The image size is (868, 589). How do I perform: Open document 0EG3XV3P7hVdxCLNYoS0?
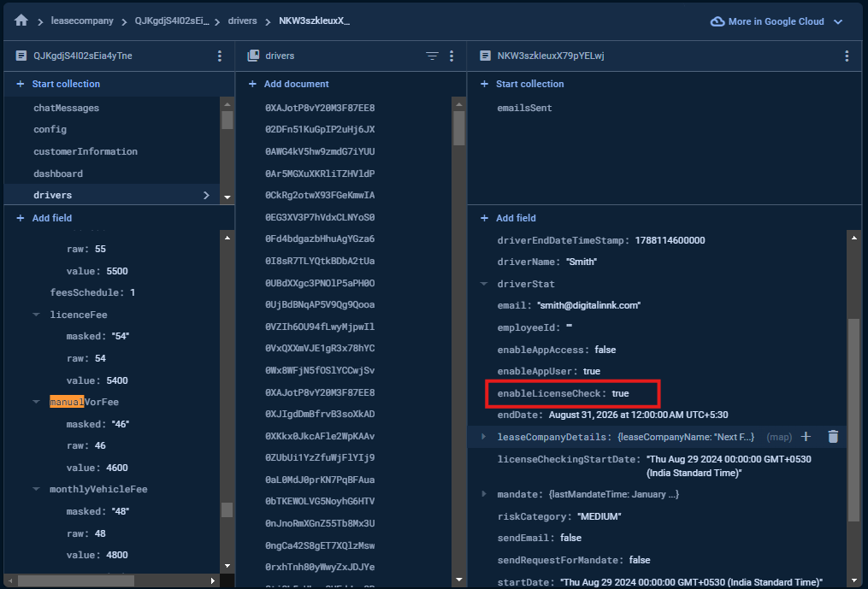tap(320, 217)
